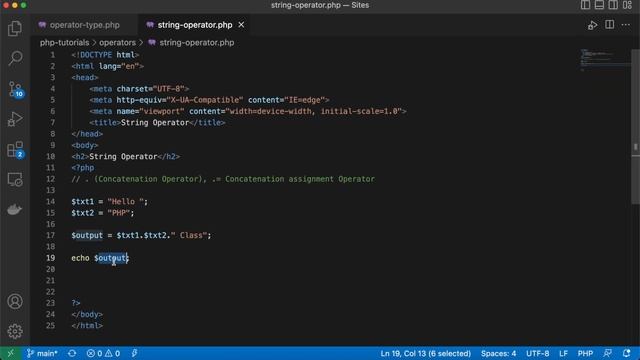
Task: Click line number 14 in gutter
Action: click(50, 202)
